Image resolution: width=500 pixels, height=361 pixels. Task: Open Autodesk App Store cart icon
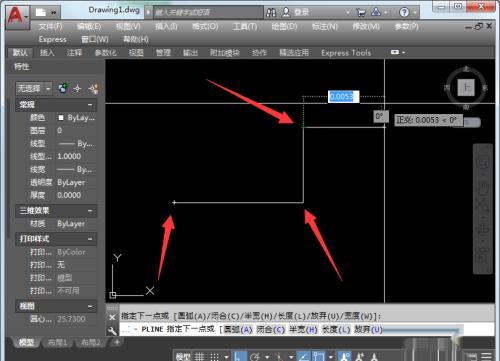click(x=361, y=13)
